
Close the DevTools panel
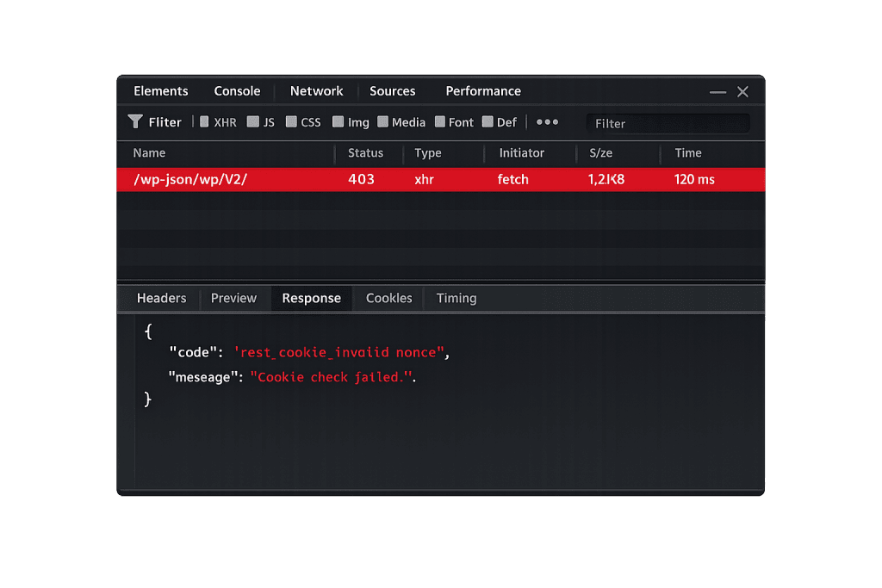(x=742, y=91)
